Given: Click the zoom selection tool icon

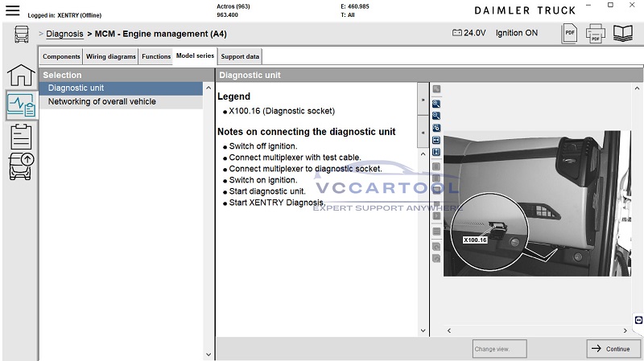Looking at the screenshot, I should (x=436, y=128).
